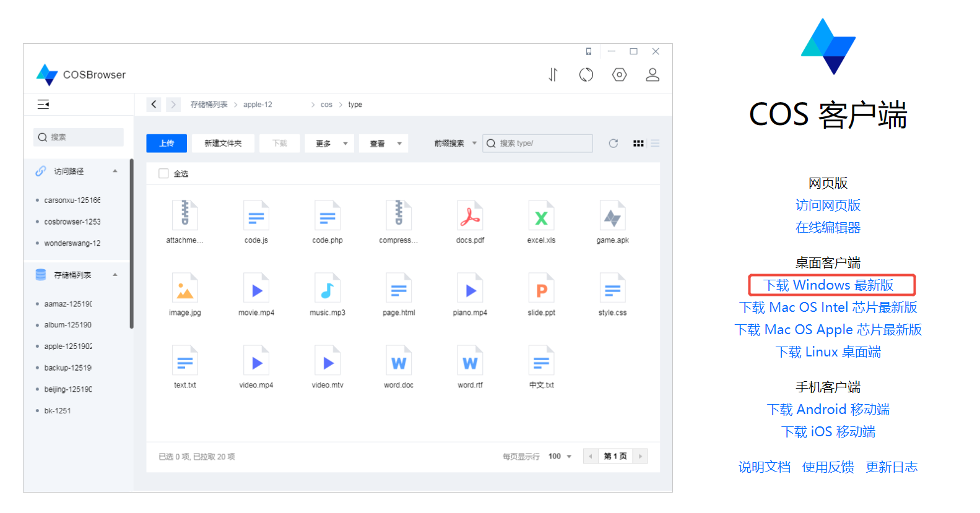Screen dimensions: 980x513
Task: Open the transfer queue up-down arrows icon
Action: click(x=553, y=75)
